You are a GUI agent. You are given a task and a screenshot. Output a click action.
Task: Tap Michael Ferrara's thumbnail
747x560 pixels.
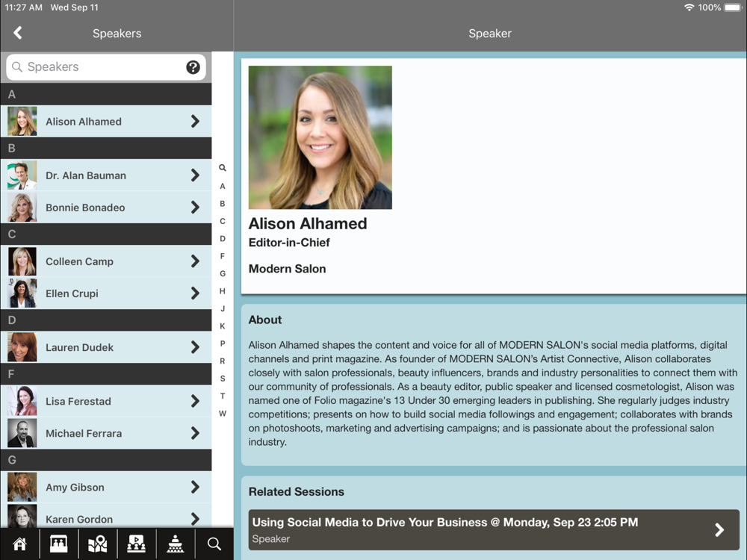(x=22, y=433)
